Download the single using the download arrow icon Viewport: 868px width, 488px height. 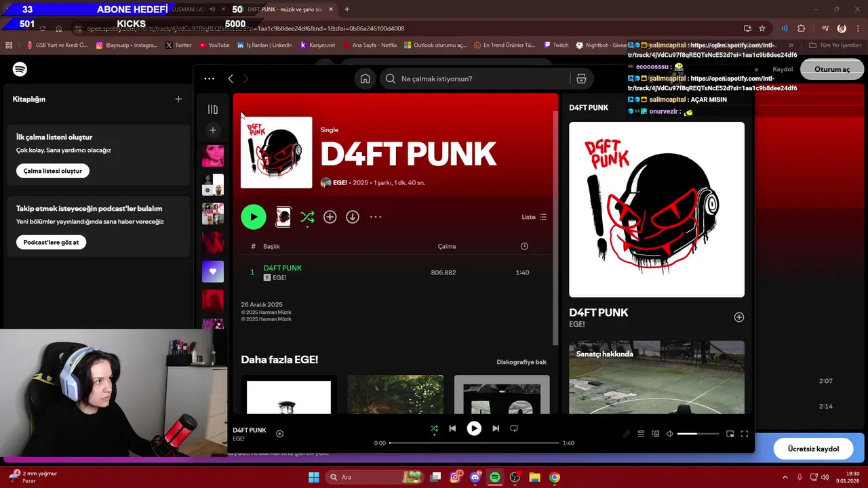(353, 217)
